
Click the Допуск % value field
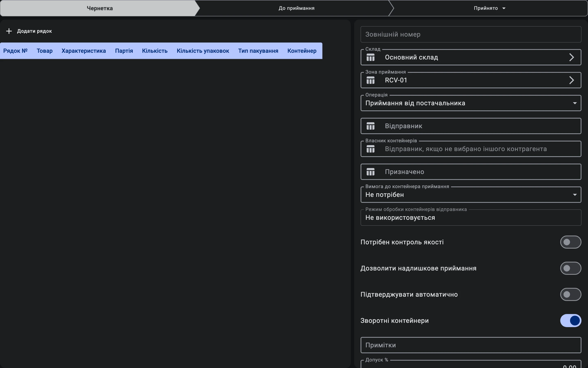(471, 364)
